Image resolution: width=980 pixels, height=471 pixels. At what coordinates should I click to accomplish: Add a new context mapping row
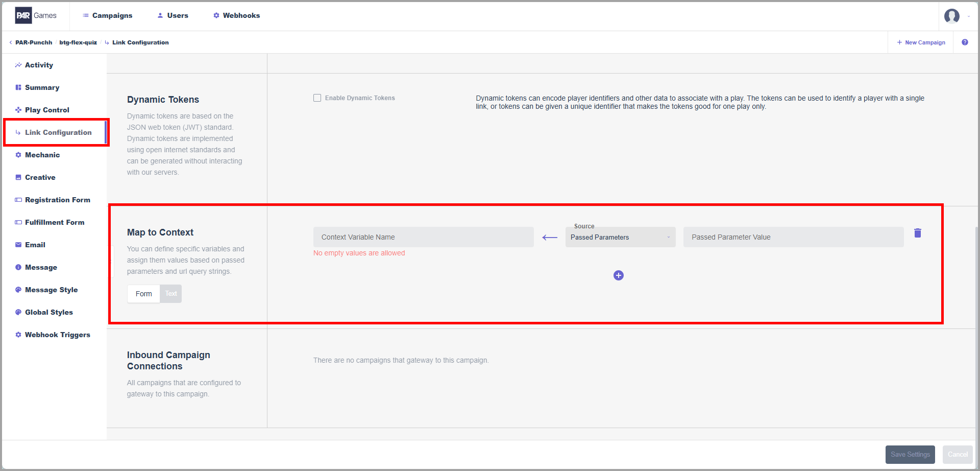pyautogui.click(x=618, y=275)
